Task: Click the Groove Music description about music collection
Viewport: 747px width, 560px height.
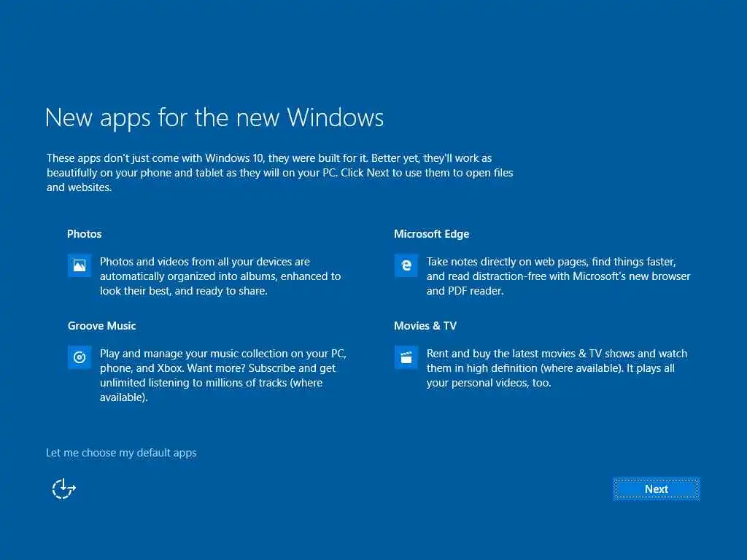Action: click(x=222, y=376)
